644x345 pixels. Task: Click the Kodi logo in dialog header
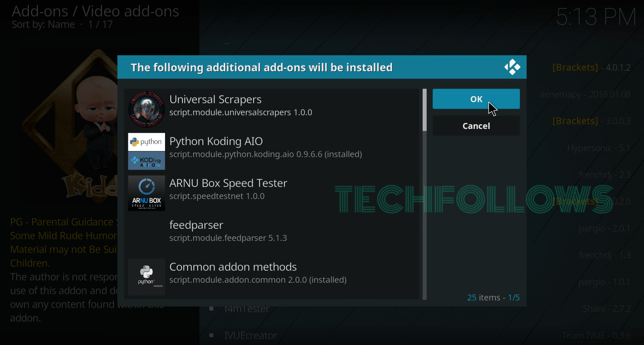click(x=512, y=67)
